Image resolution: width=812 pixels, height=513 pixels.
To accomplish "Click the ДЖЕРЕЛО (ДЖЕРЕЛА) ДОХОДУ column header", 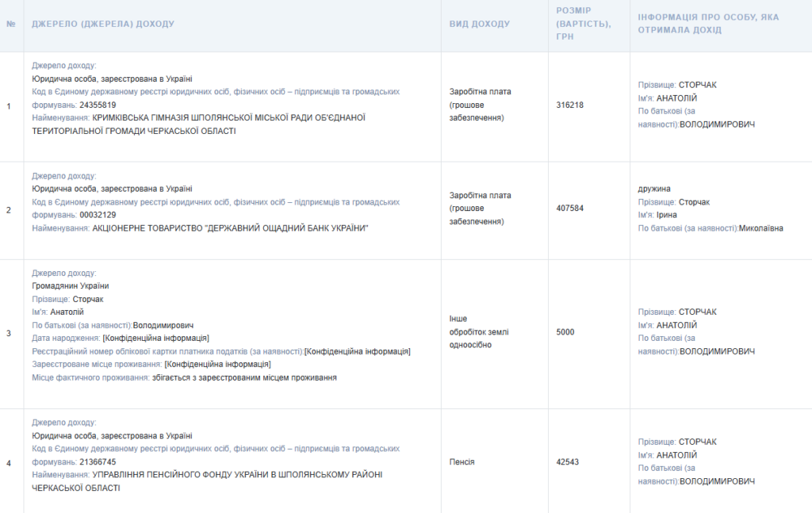I will 103,24.
